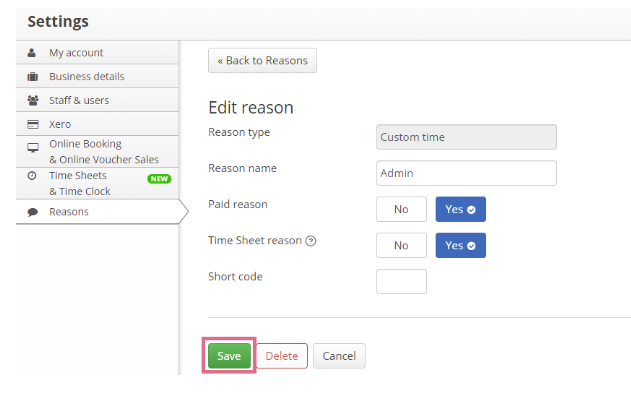Click the Staff & users group icon
Screen dimensions: 631x399
click(33, 100)
